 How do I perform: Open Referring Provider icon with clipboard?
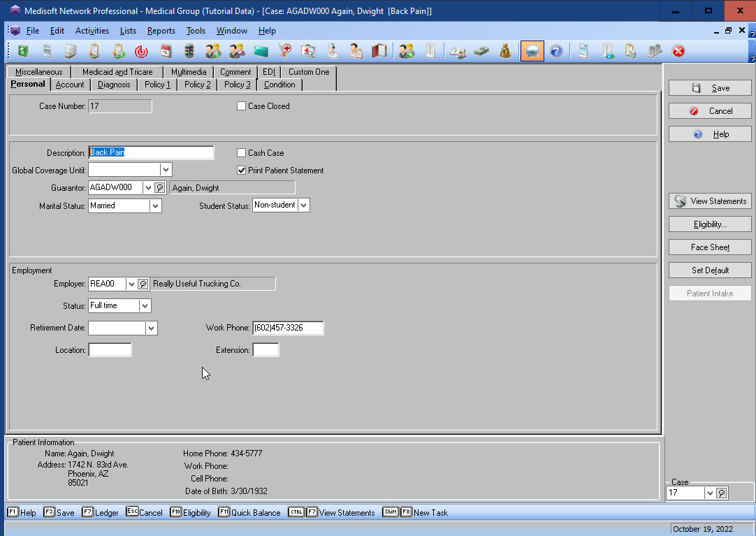pos(356,51)
